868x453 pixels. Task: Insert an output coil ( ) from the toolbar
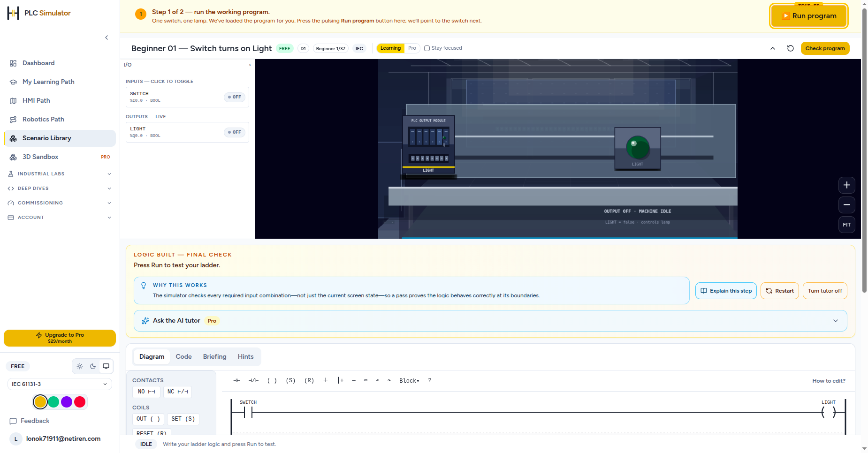pyautogui.click(x=272, y=380)
